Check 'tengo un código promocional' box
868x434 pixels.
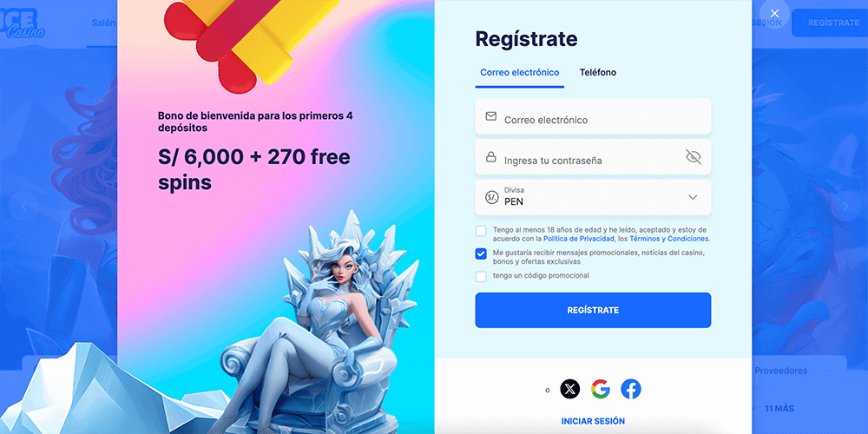click(x=481, y=276)
